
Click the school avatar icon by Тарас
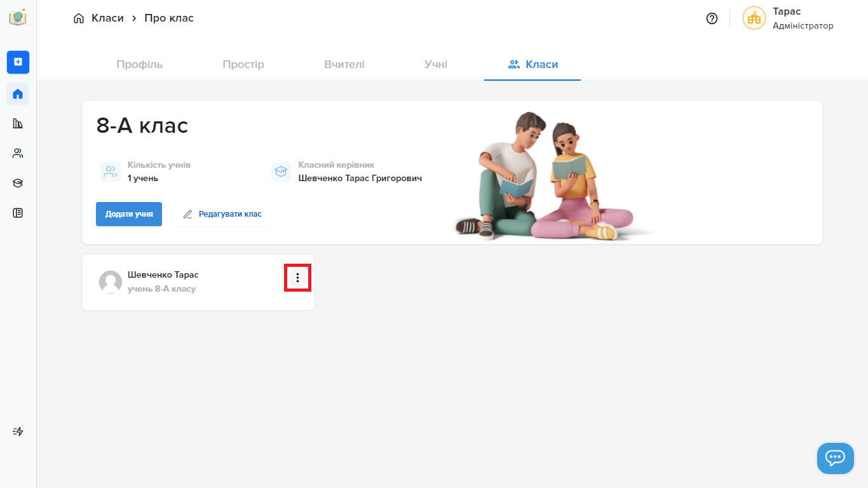point(754,18)
